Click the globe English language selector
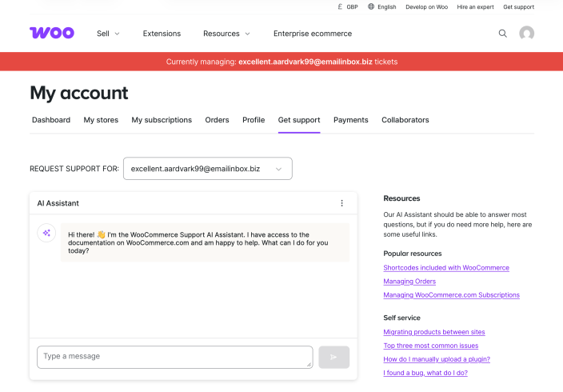The image size is (563, 392). (x=381, y=6)
